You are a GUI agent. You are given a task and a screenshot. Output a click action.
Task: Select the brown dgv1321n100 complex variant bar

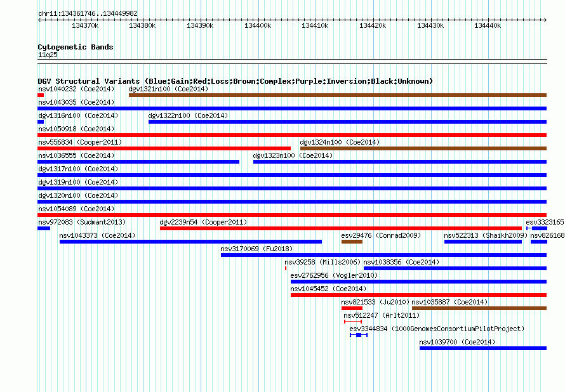338,95
